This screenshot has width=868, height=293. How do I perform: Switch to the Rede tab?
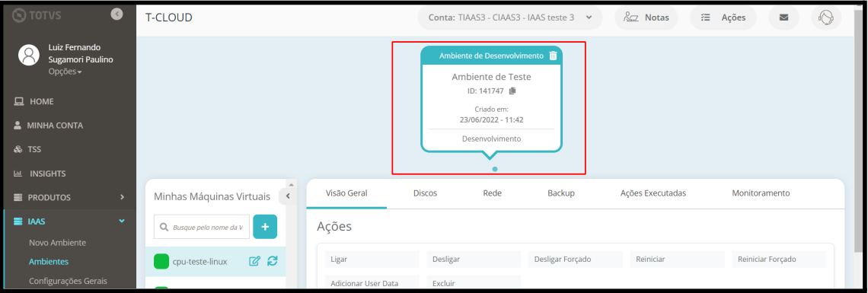point(491,193)
